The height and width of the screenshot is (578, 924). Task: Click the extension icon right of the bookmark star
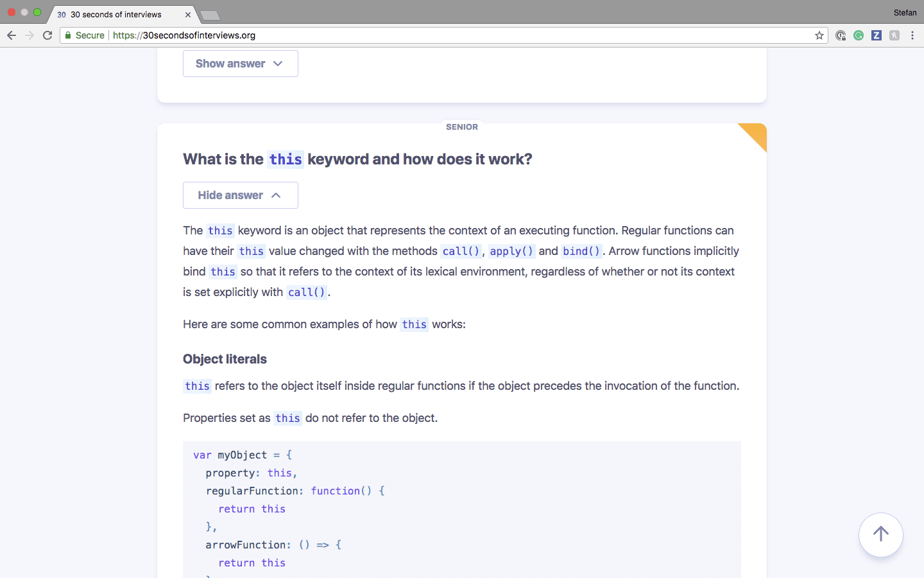[841, 35]
